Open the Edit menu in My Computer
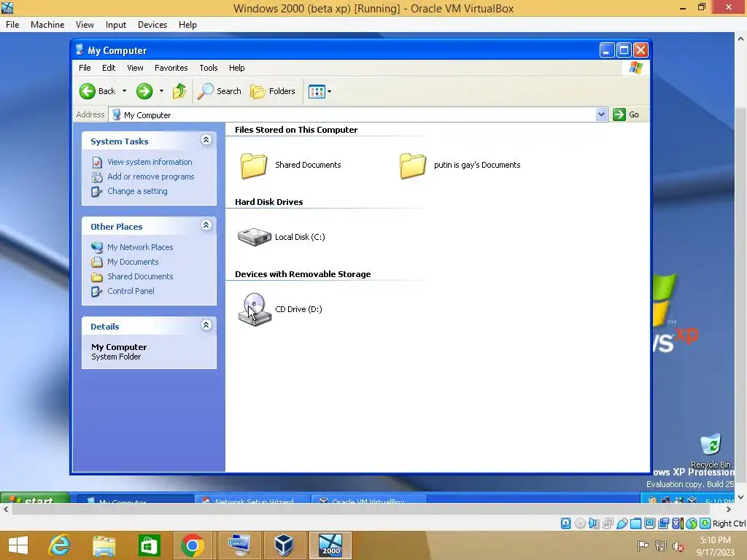 click(x=109, y=68)
